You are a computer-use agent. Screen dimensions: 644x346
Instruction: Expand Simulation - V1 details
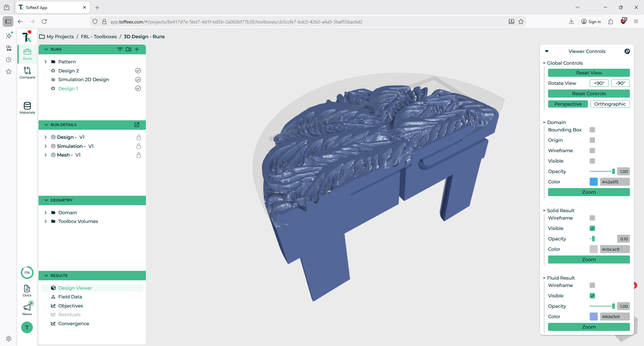[x=46, y=146]
